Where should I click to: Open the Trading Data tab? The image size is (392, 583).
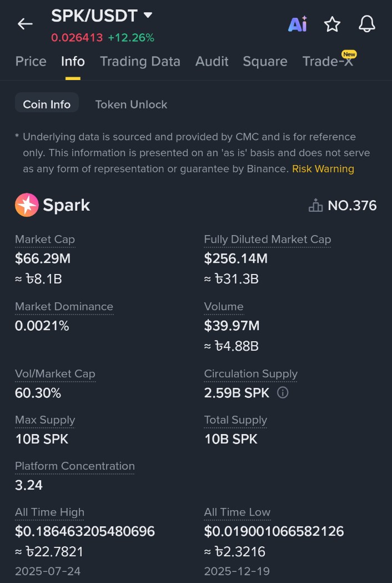click(140, 61)
